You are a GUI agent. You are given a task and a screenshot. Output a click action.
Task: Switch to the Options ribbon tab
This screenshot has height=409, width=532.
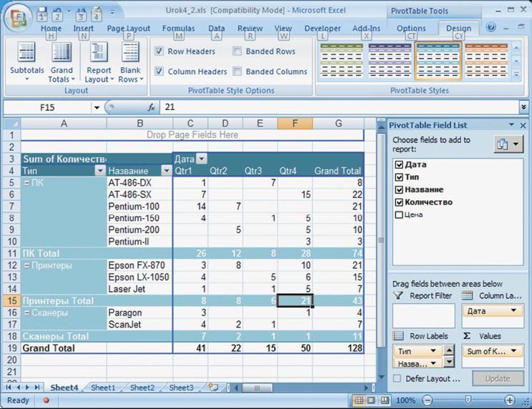coord(411,29)
